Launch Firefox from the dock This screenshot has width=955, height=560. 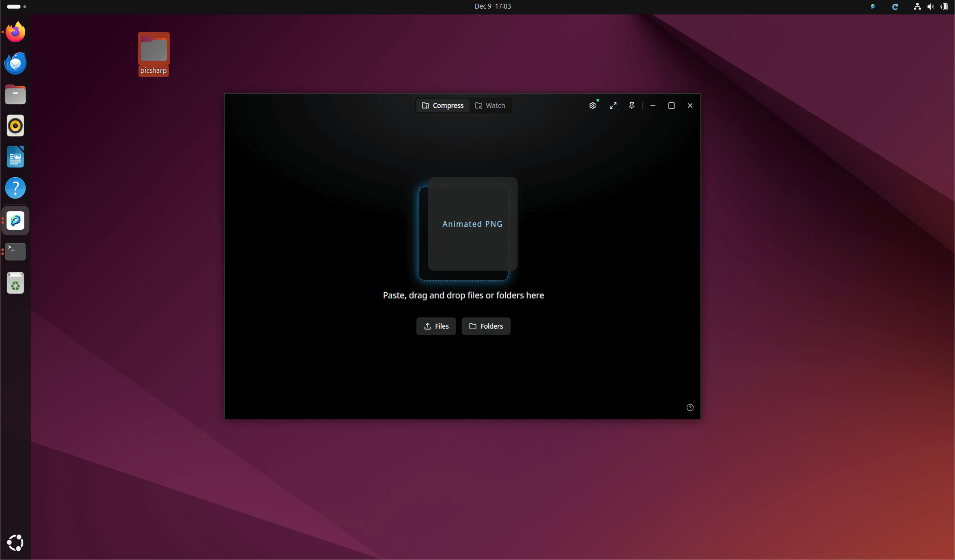pyautogui.click(x=15, y=32)
